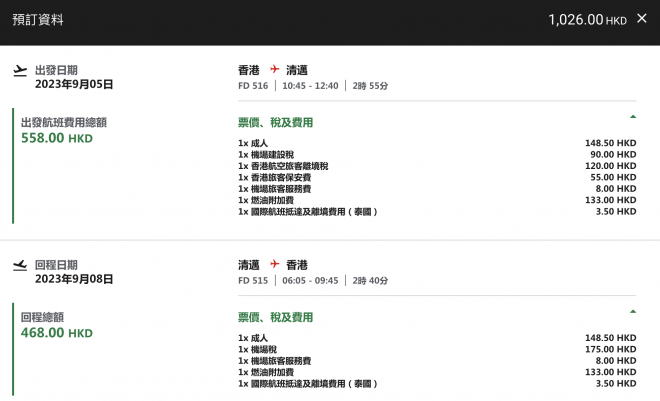Click red plane icon between 香港 and 清邁

[273, 70]
